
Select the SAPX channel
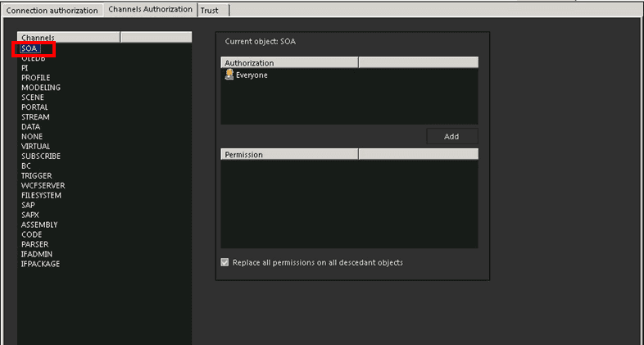(x=30, y=215)
